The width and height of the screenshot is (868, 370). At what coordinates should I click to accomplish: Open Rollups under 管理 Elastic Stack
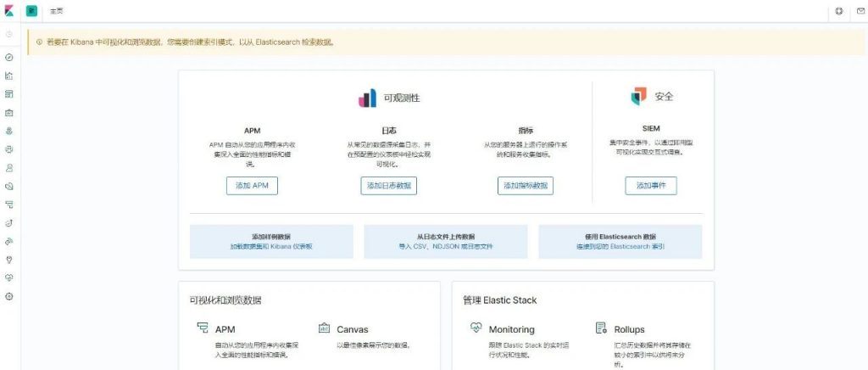tap(629, 329)
